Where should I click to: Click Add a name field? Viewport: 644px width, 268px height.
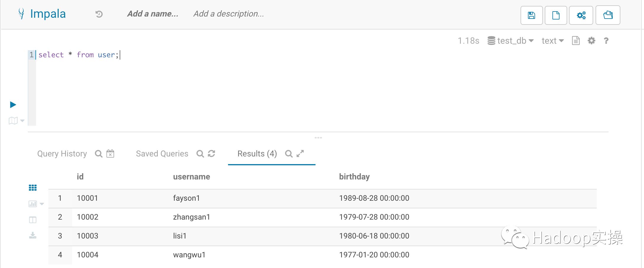pos(153,14)
